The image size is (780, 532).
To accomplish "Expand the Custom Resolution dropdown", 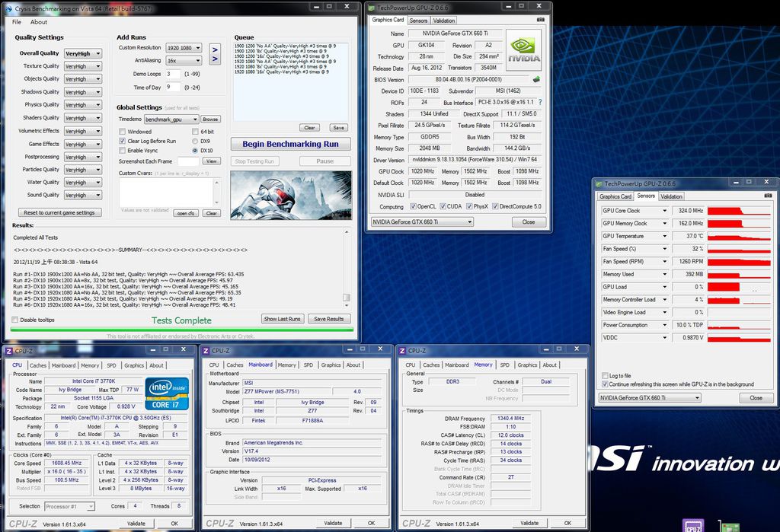I will tap(184, 48).
